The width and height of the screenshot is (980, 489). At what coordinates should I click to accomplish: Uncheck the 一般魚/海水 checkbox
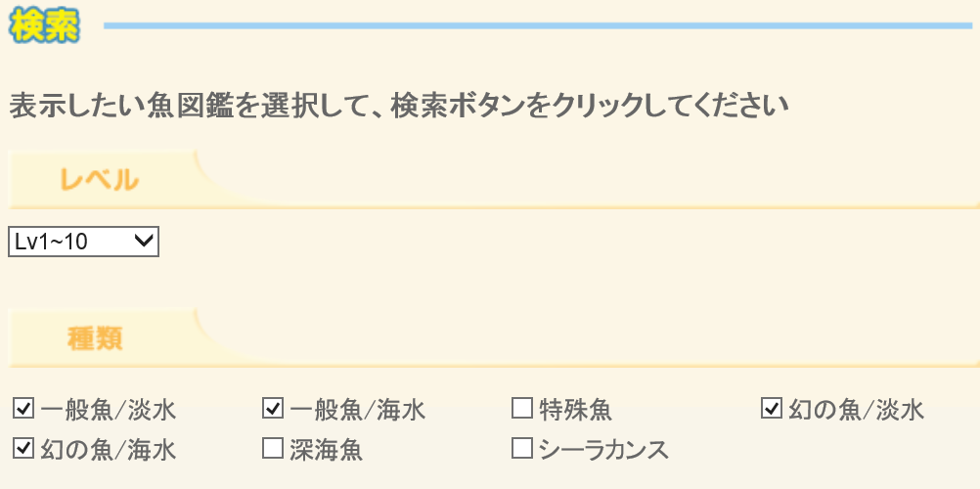point(273,409)
